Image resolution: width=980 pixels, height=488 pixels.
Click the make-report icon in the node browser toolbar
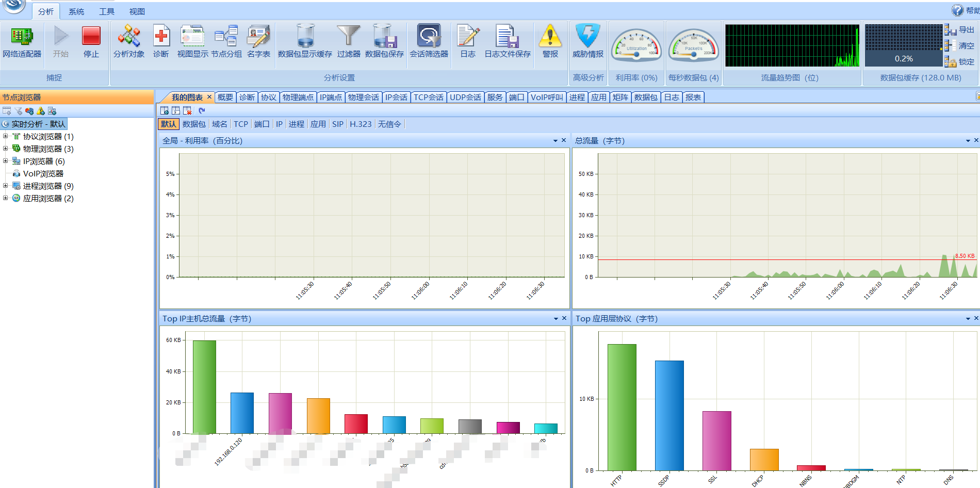pyautogui.click(x=52, y=111)
